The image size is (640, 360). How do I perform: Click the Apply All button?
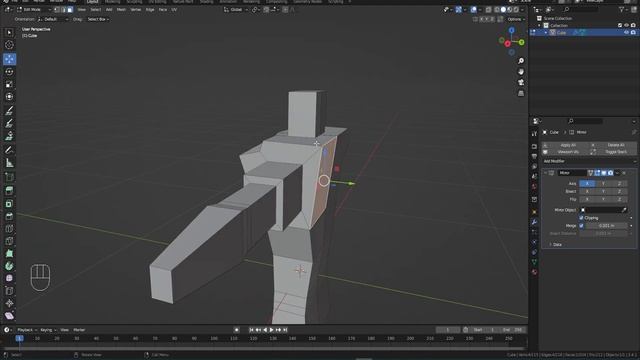point(565,145)
